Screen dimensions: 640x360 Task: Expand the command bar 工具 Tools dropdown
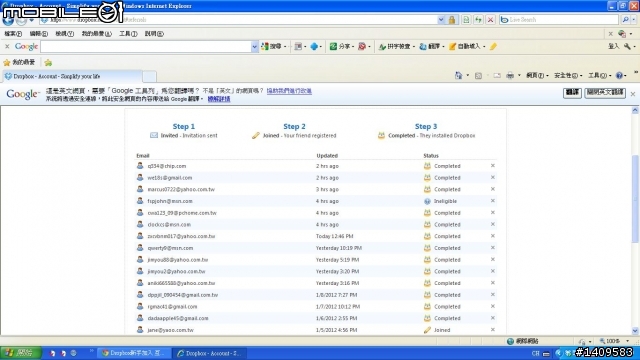(x=599, y=76)
